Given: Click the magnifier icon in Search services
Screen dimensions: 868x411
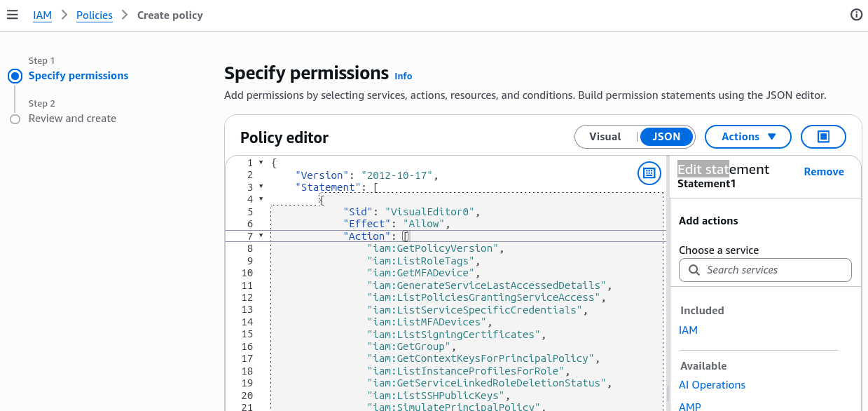Looking at the screenshot, I should pyautogui.click(x=694, y=270).
